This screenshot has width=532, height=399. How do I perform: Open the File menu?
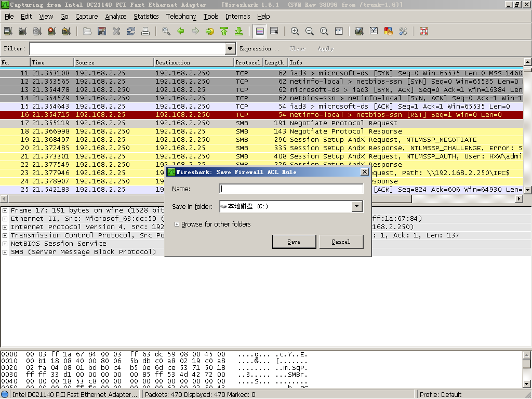(x=9, y=16)
